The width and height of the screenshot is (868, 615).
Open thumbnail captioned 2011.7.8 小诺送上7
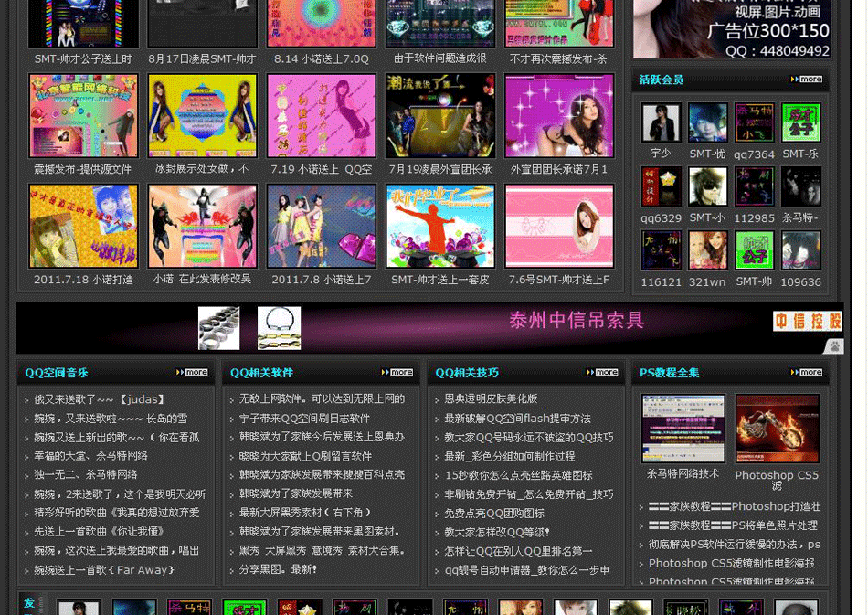click(321, 226)
